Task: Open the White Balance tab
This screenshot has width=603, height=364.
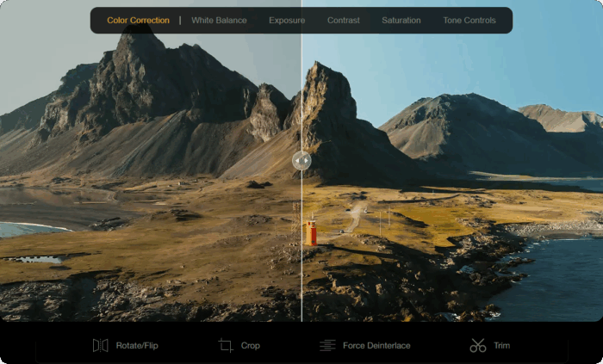Action: pyautogui.click(x=219, y=21)
